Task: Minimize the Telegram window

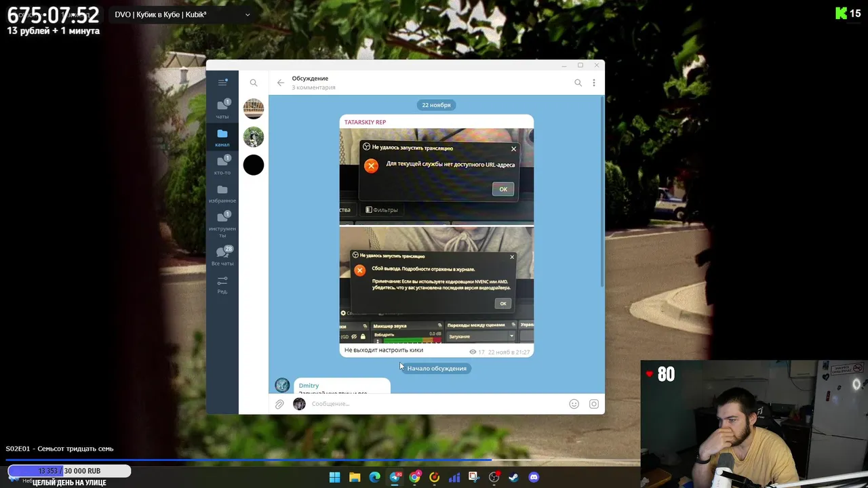Action: tap(564, 66)
